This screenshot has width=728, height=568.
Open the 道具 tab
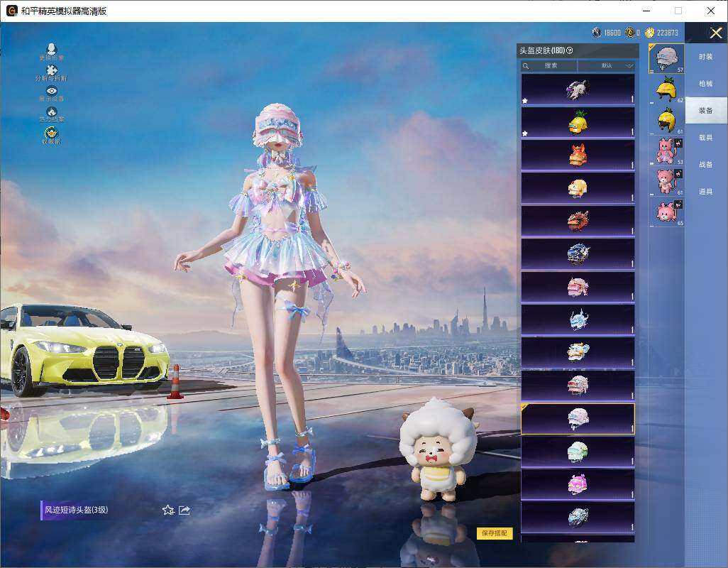tap(706, 192)
